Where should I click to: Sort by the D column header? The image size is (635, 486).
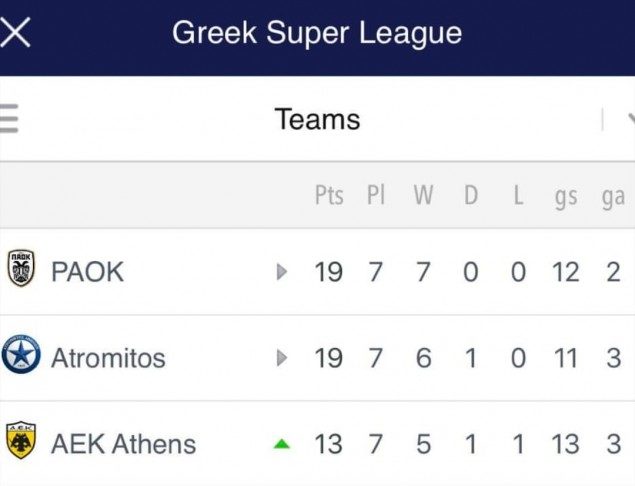point(470,196)
